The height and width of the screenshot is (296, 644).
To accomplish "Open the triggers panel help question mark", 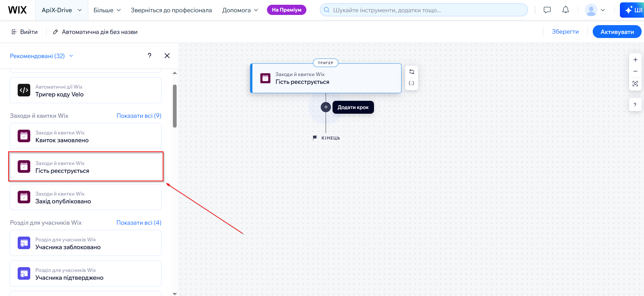I will click(149, 56).
